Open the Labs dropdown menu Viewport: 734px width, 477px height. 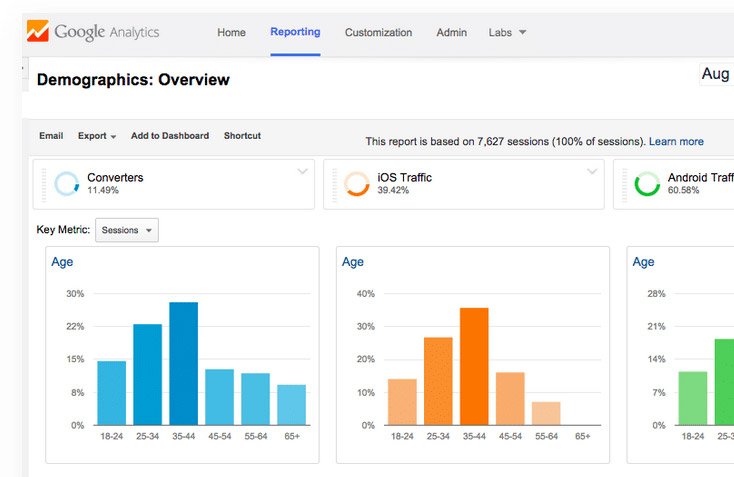507,32
